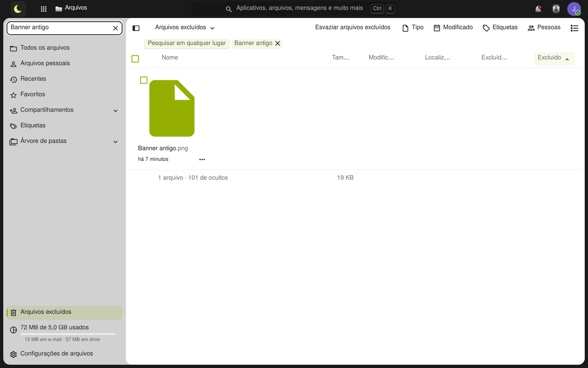The image size is (588, 368).
Task: Open more actions for Banner antigo.png
Action: pos(202,159)
